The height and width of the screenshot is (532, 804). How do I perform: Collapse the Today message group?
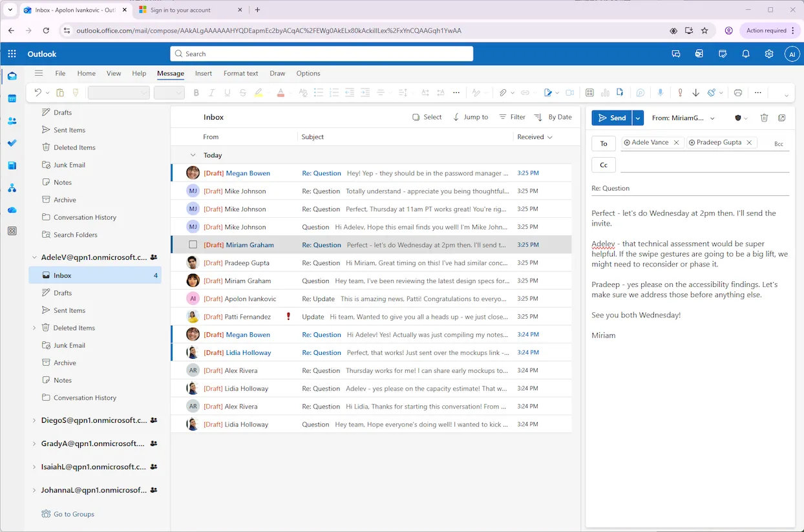pyautogui.click(x=193, y=155)
